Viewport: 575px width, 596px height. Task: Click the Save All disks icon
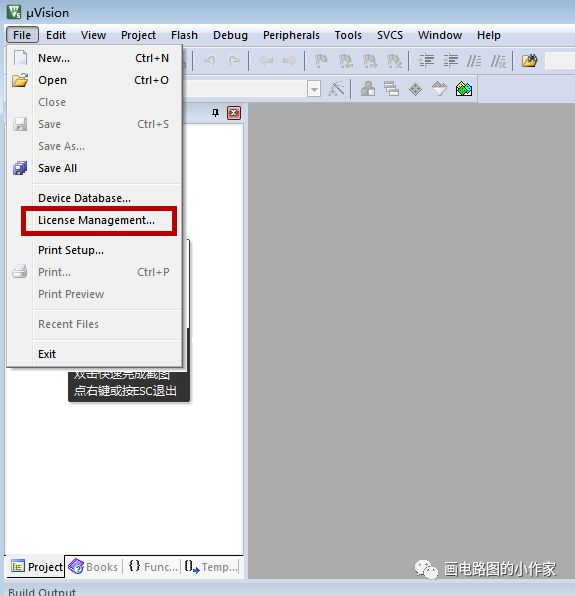(20, 168)
